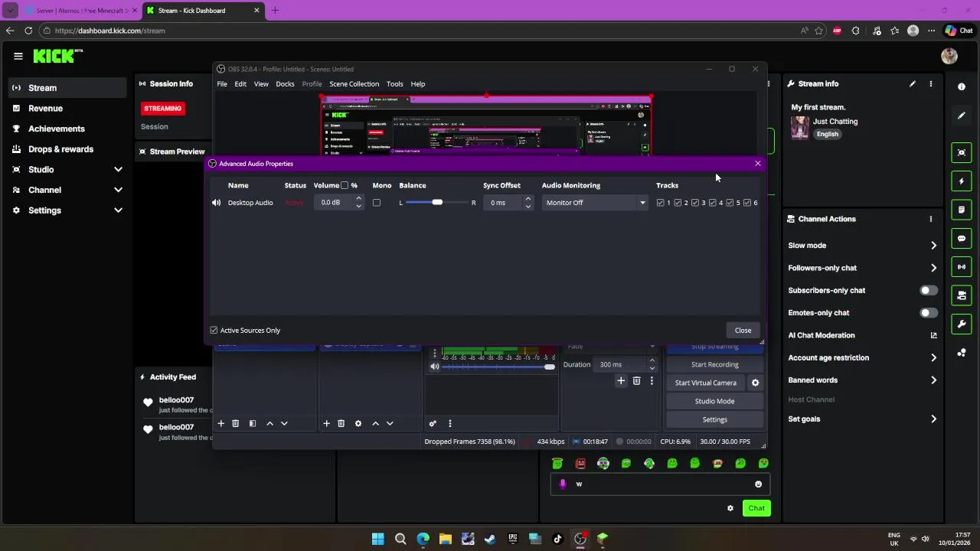Open Windows taskbar search
Image resolution: width=980 pixels, height=551 pixels.
400,539
